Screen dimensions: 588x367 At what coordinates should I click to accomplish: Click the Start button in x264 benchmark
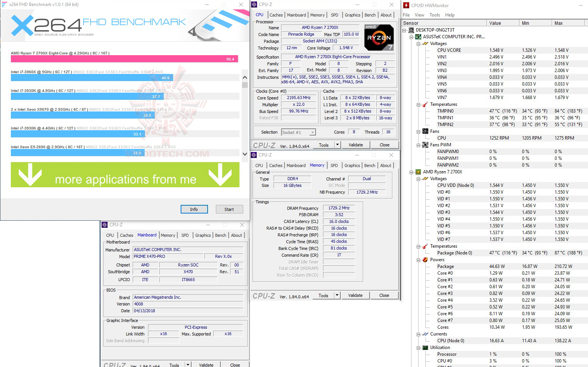(229, 209)
